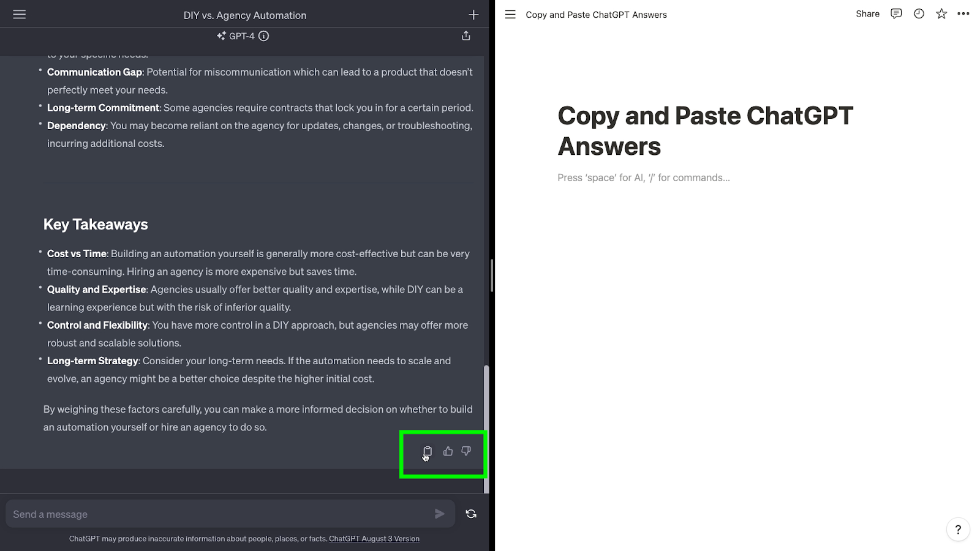
Task: Open the Notion sidebar menu icon
Action: click(x=510, y=14)
